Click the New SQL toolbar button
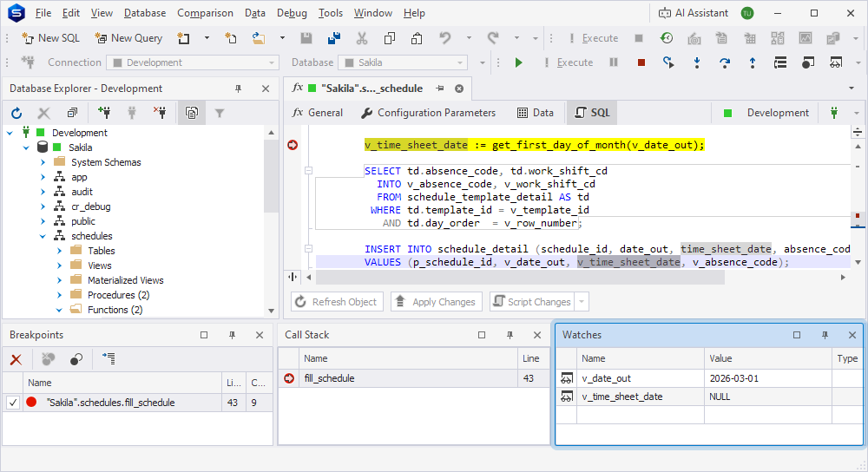The image size is (868, 472). pyautogui.click(x=50, y=38)
